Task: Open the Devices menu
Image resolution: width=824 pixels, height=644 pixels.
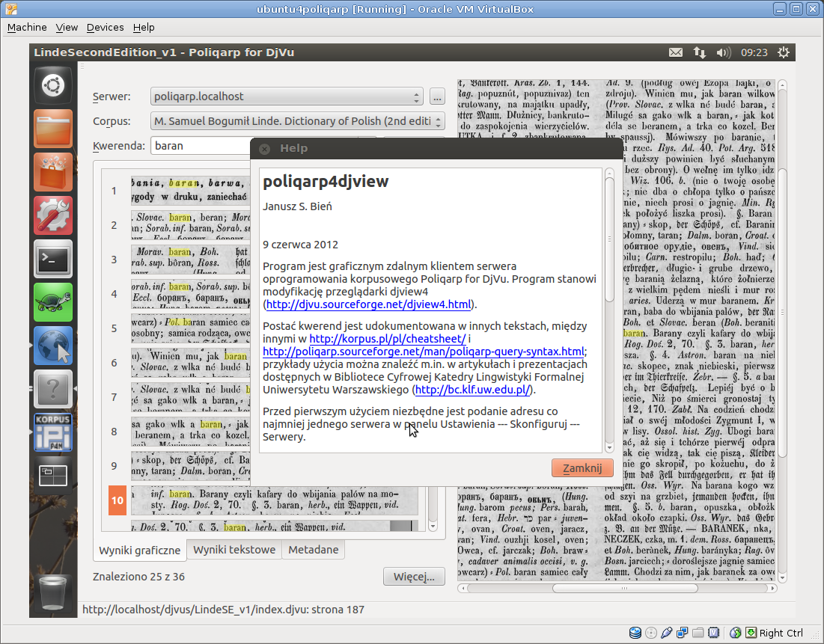Action: [105, 28]
